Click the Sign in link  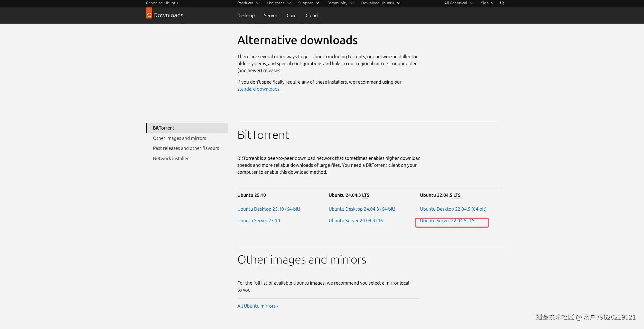pyautogui.click(x=487, y=3)
